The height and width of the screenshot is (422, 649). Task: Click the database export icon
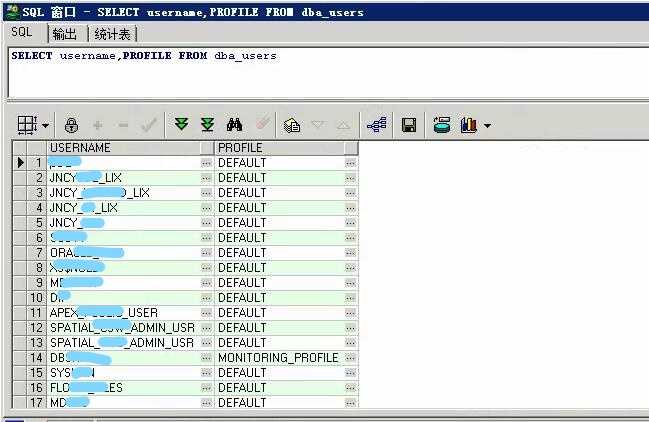442,125
